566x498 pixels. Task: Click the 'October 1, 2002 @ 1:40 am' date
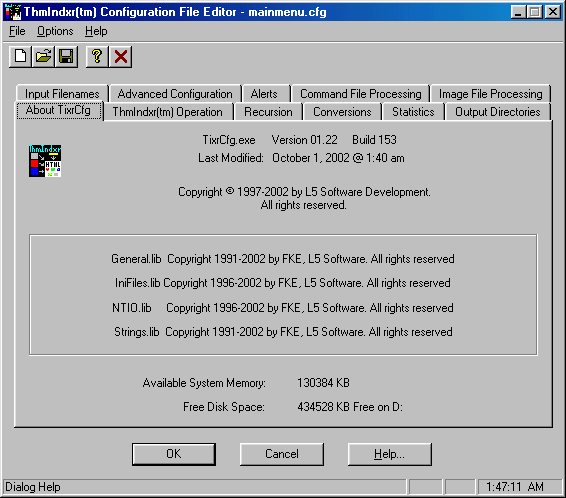(x=338, y=158)
